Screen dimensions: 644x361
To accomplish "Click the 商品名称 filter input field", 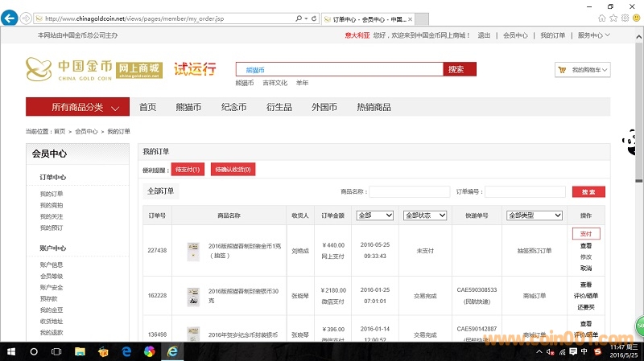I will coord(409,192).
